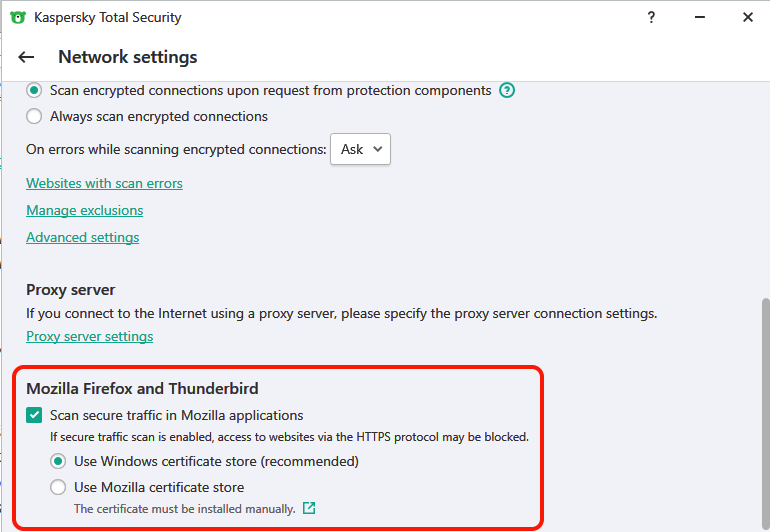770x532 pixels.
Task: Select scan encrypted connections upon request
Action: coord(35,90)
